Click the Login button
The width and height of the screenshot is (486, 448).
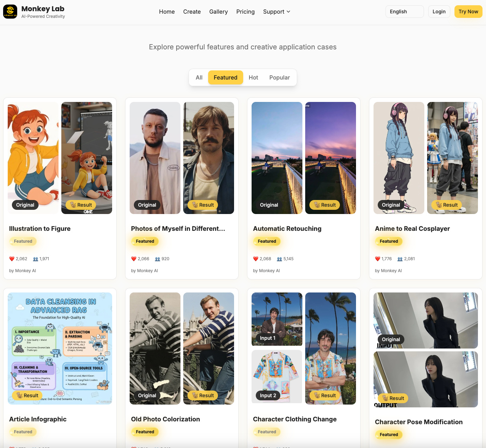[439, 12]
